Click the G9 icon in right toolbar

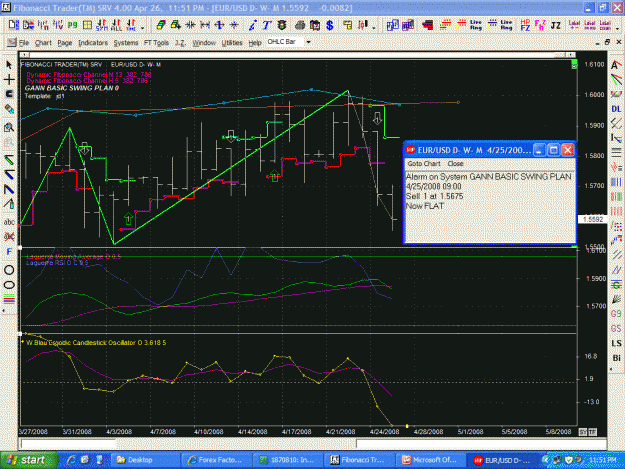coord(616,314)
